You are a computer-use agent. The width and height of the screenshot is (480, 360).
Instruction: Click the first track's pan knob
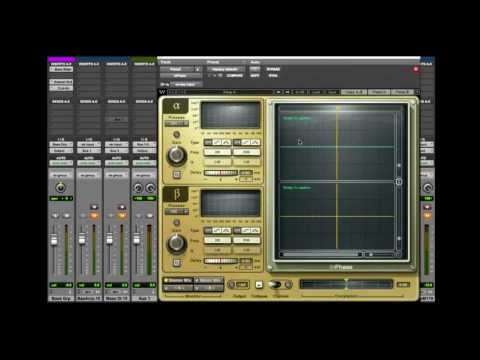click(60, 188)
